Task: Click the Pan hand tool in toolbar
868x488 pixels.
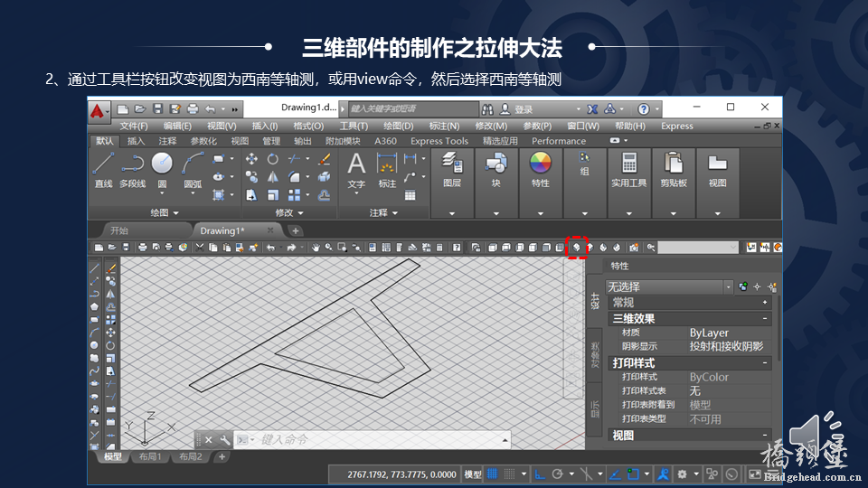Action: click(x=316, y=248)
